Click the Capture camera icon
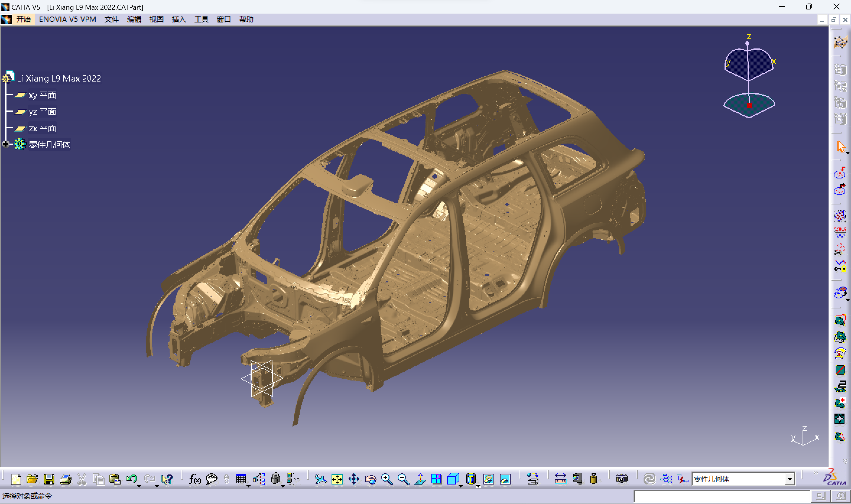Screen dimensions: 851x504 click(x=621, y=479)
